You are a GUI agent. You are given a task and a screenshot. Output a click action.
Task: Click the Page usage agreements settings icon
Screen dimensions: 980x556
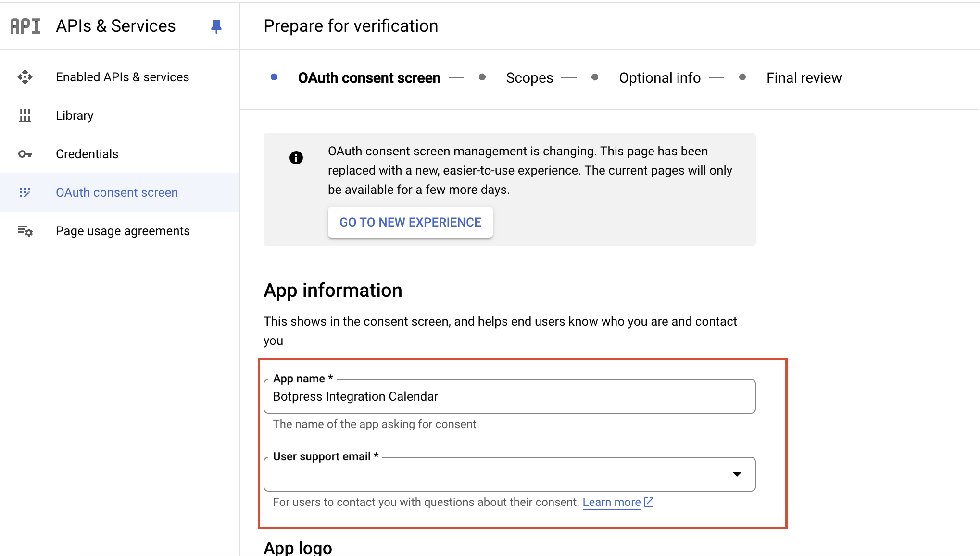[x=25, y=231]
